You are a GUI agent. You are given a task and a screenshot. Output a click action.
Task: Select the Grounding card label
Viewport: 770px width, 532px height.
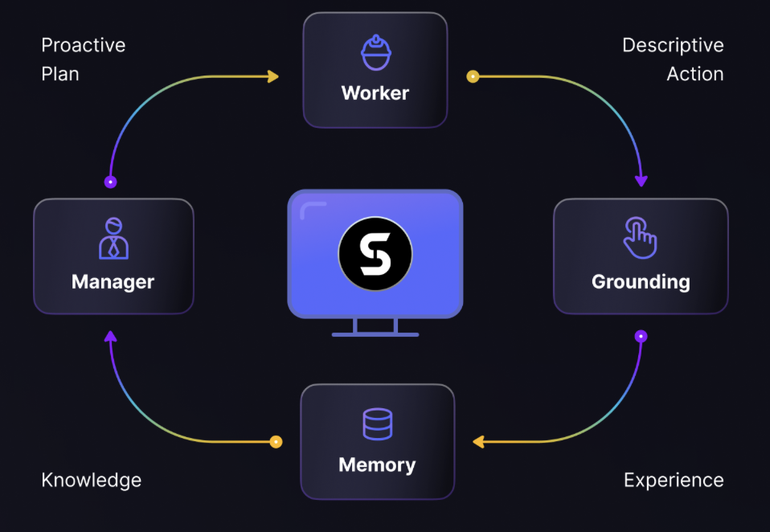coord(641,282)
